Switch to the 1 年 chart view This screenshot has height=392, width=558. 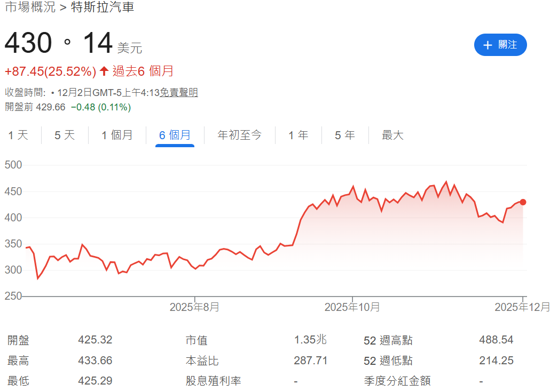[298, 135]
